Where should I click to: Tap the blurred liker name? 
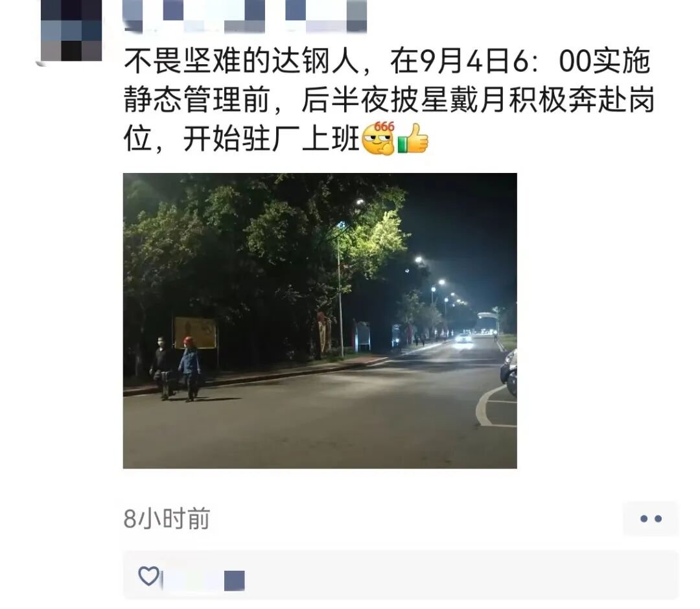click(x=204, y=580)
